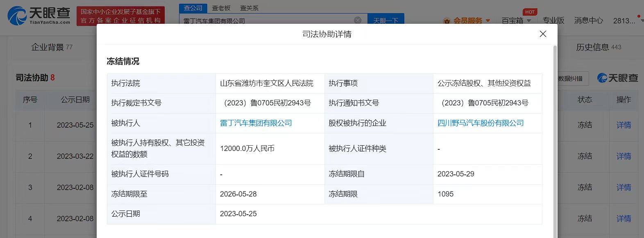Select the dialog's 公示日期 value 2023-05-25

coord(238,214)
